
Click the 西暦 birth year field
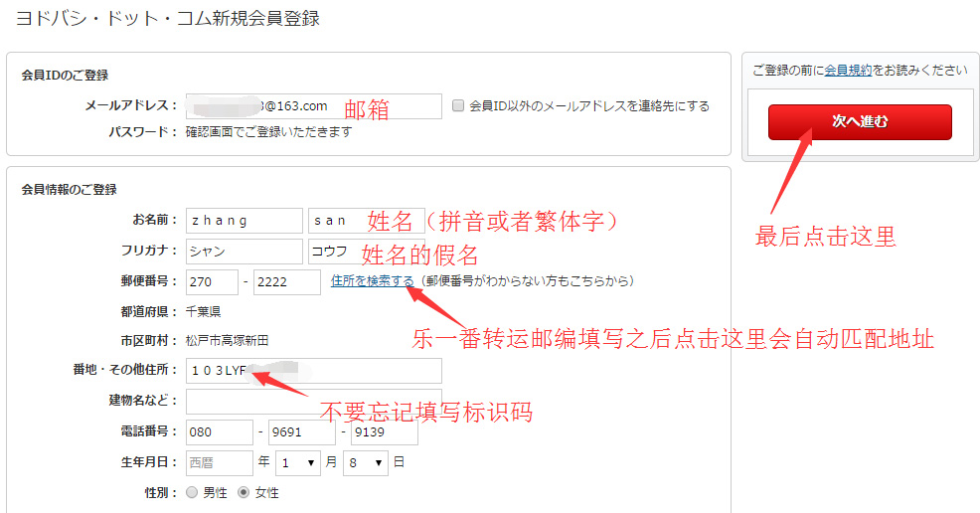(220, 463)
